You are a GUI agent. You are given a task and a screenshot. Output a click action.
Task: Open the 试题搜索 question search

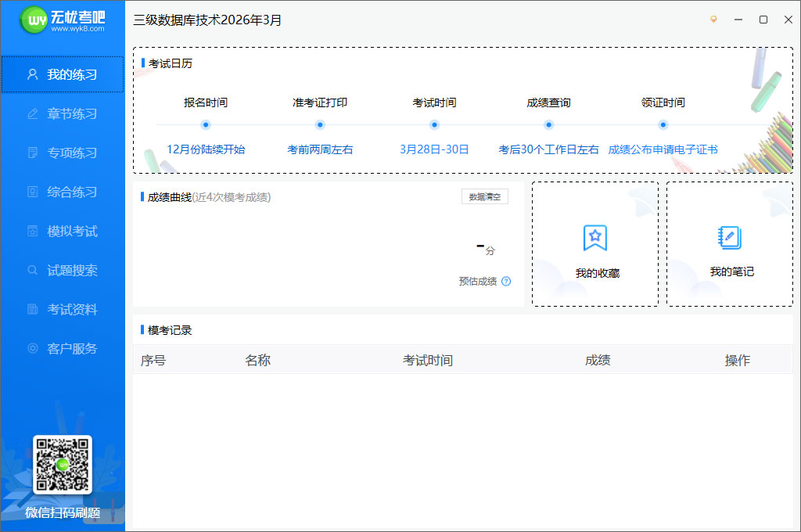point(63,270)
